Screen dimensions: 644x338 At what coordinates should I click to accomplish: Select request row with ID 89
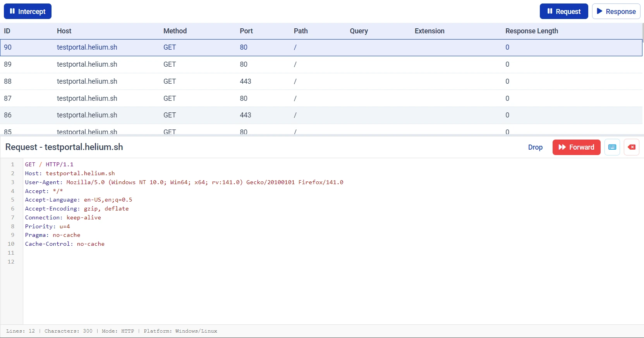321,64
